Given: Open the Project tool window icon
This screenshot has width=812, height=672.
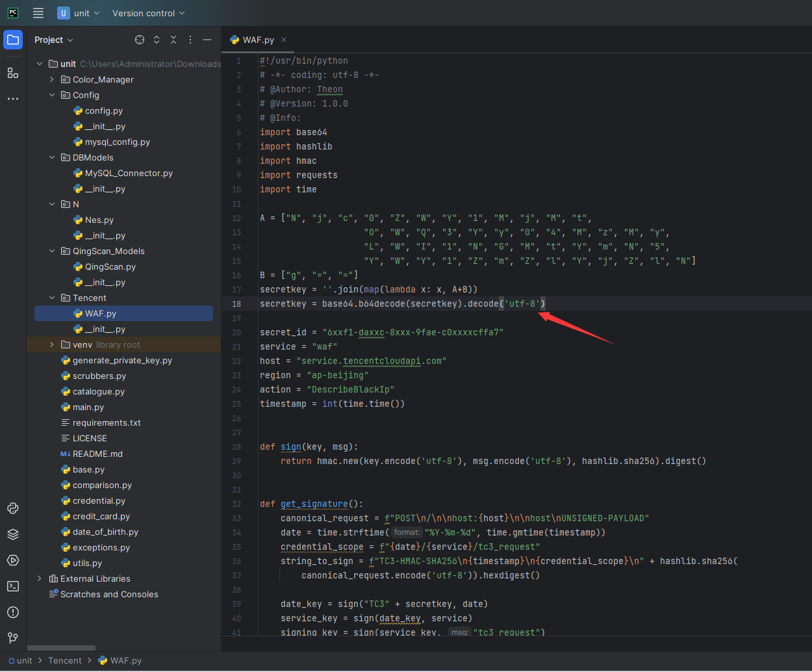Looking at the screenshot, I should pyautogui.click(x=13, y=40).
